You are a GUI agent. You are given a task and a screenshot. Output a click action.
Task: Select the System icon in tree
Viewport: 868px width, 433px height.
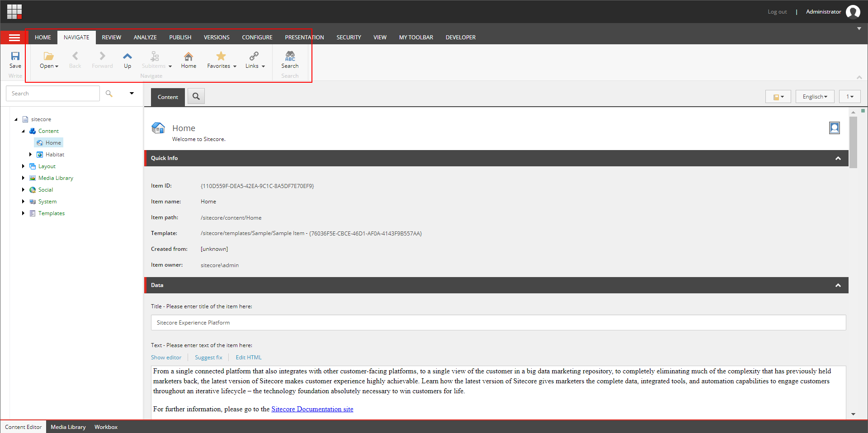33,202
